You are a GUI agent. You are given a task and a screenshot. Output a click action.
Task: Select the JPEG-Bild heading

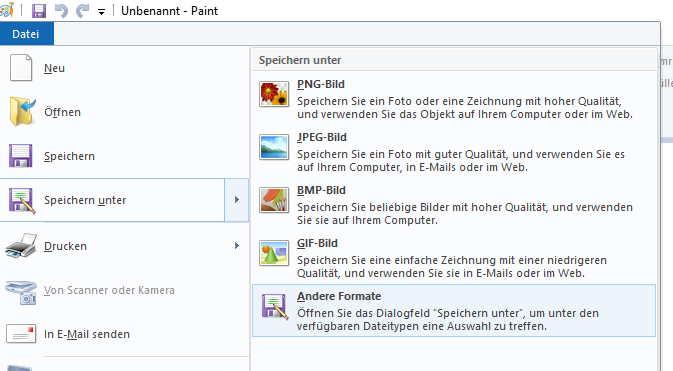[x=322, y=137]
